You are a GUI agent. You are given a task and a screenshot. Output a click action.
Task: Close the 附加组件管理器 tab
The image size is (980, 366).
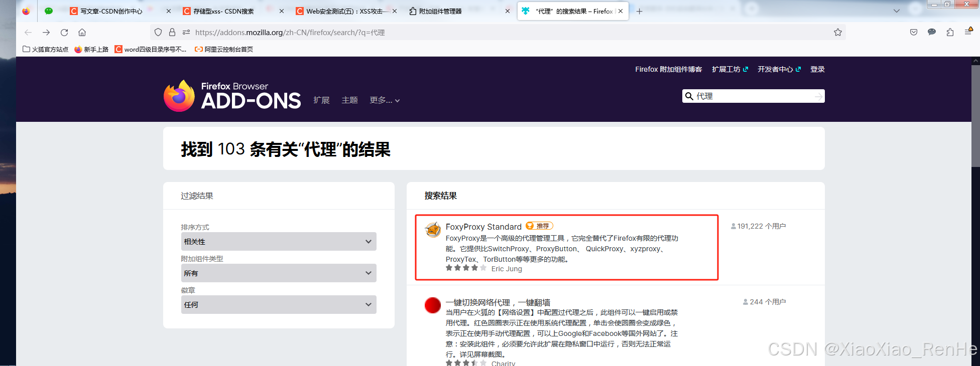tap(507, 11)
